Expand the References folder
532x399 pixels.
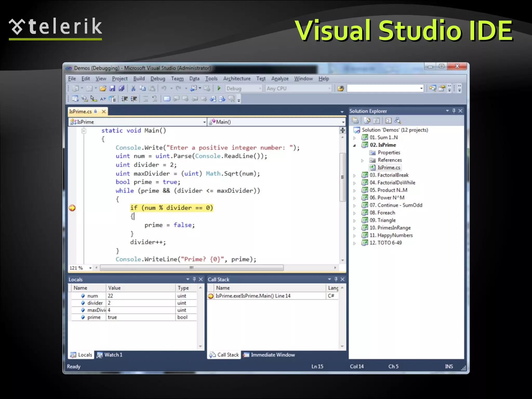pos(362,161)
